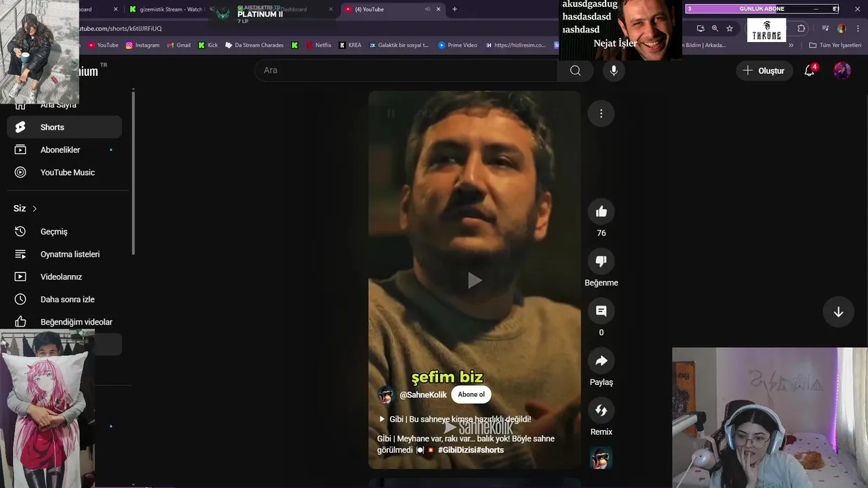Open Abonelikler in the sidebar
The width and height of the screenshot is (868, 488).
[64, 150]
